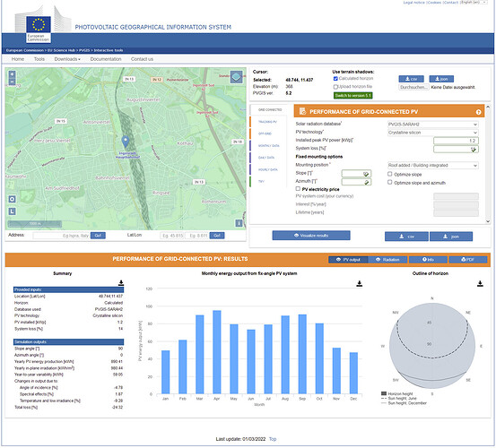Toggle Calculated horizon checkbox
Image resolution: width=496 pixels, height=448 pixels.
point(335,79)
